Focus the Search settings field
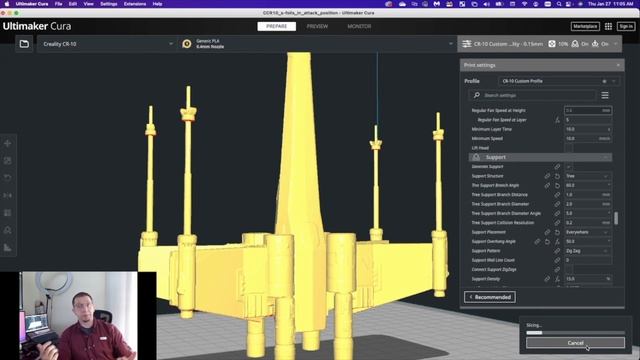This screenshot has width=640, height=360. pos(532,95)
